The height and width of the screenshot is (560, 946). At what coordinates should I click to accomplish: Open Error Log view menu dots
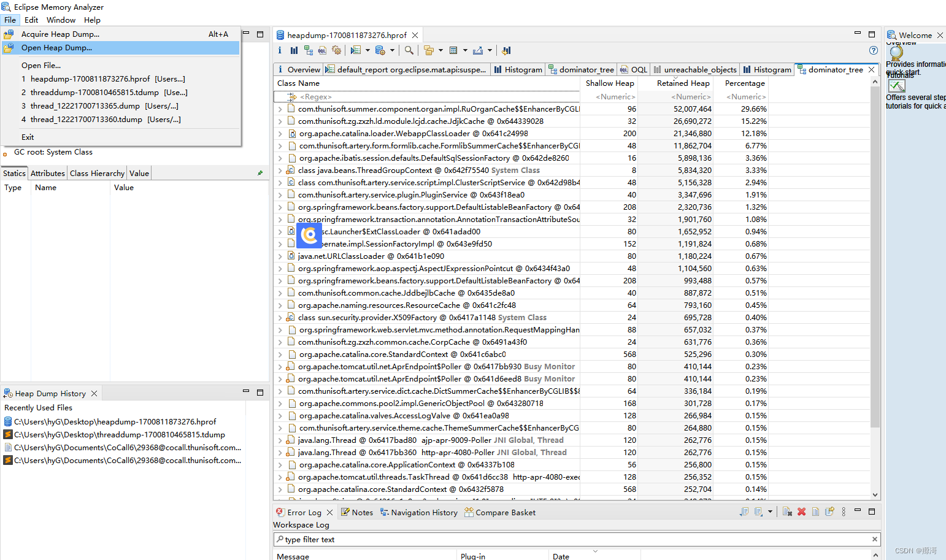click(844, 512)
